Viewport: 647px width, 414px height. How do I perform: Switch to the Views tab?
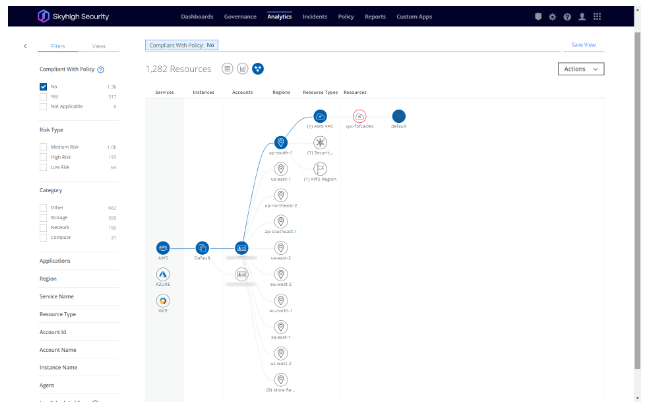click(99, 46)
